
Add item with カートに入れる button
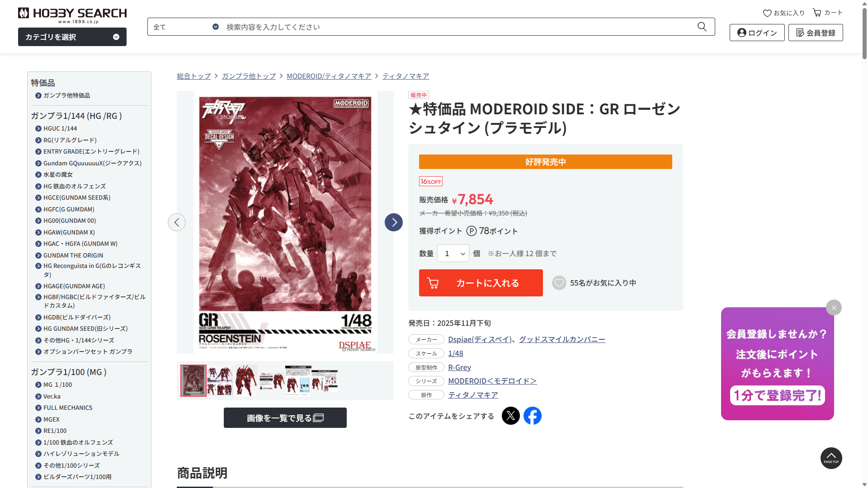click(481, 283)
